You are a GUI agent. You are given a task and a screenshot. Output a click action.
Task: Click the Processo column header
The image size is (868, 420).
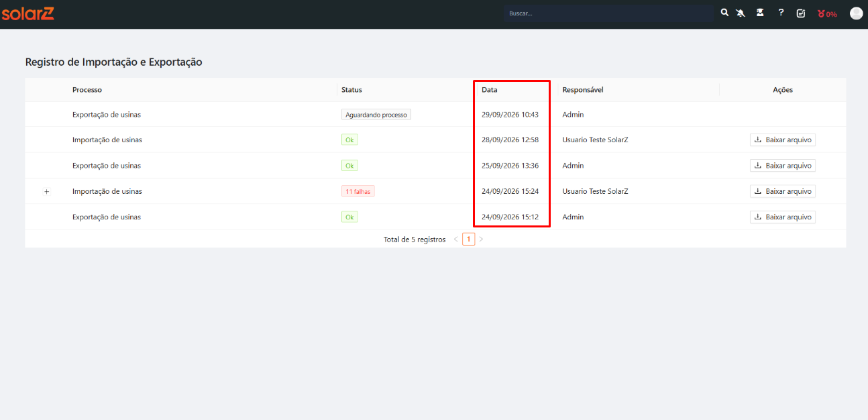tap(87, 90)
